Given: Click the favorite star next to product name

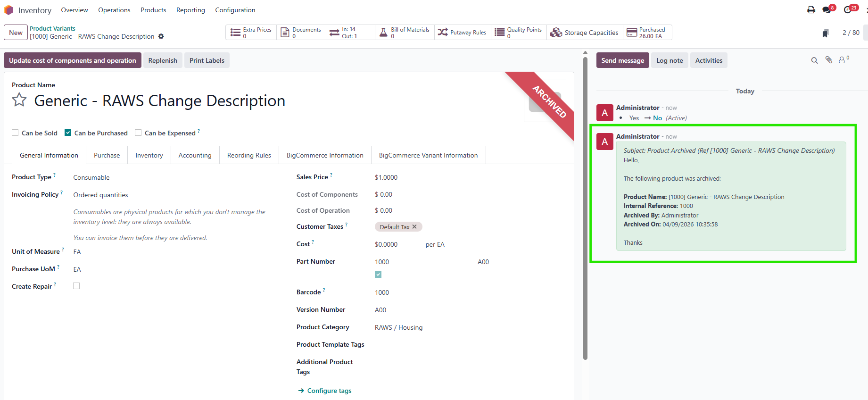Looking at the screenshot, I should point(19,100).
